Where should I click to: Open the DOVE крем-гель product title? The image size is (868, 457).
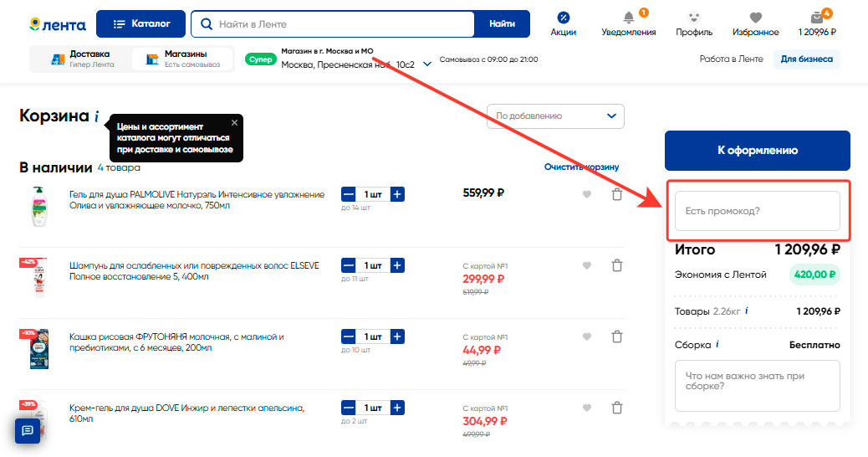pyautogui.click(x=186, y=413)
